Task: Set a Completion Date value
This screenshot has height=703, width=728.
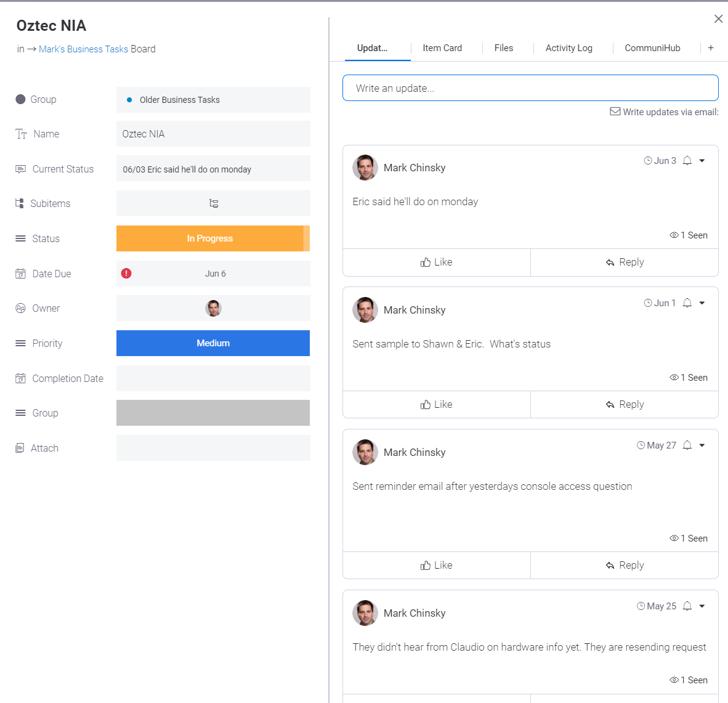Action: point(213,378)
